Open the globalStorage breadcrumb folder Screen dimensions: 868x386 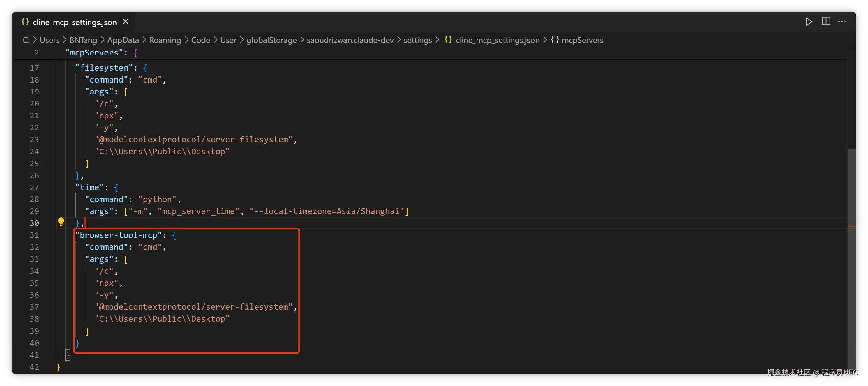pos(271,40)
